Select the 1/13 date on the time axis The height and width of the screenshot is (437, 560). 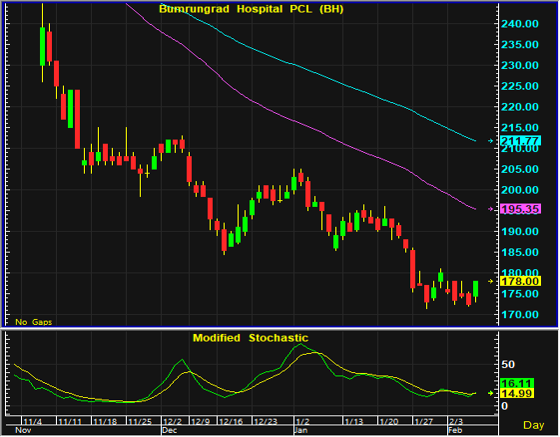click(354, 422)
